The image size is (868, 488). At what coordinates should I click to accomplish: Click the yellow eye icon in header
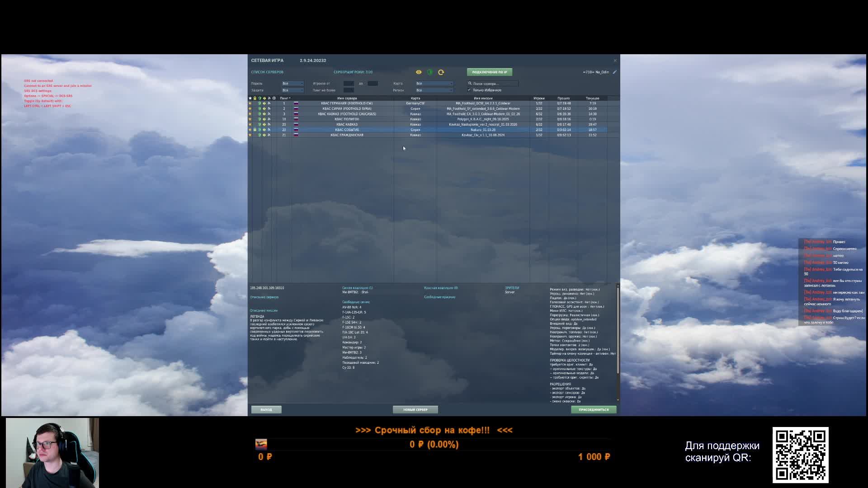419,72
